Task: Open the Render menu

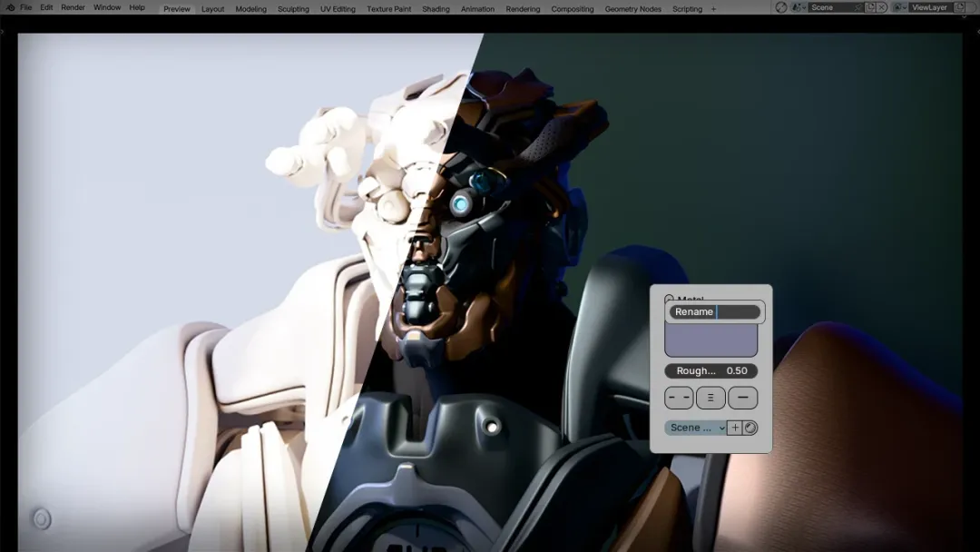Action: 73,7
